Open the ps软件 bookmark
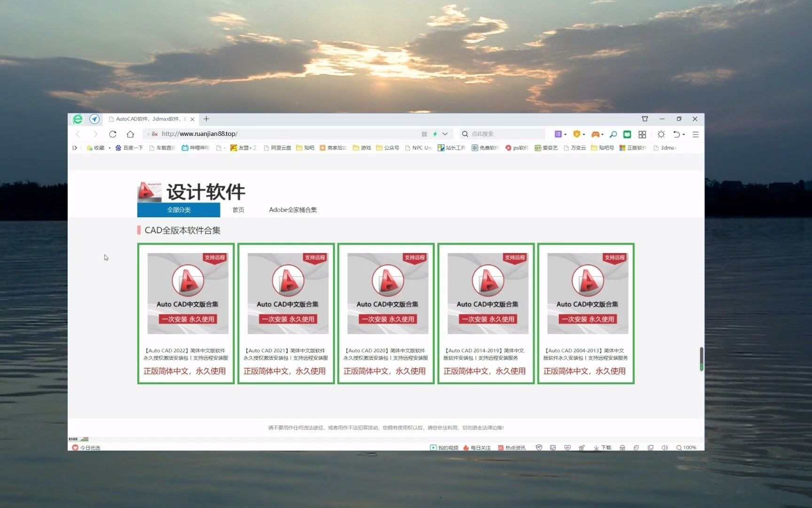This screenshot has width=812, height=508. pyautogui.click(x=517, y=148)
